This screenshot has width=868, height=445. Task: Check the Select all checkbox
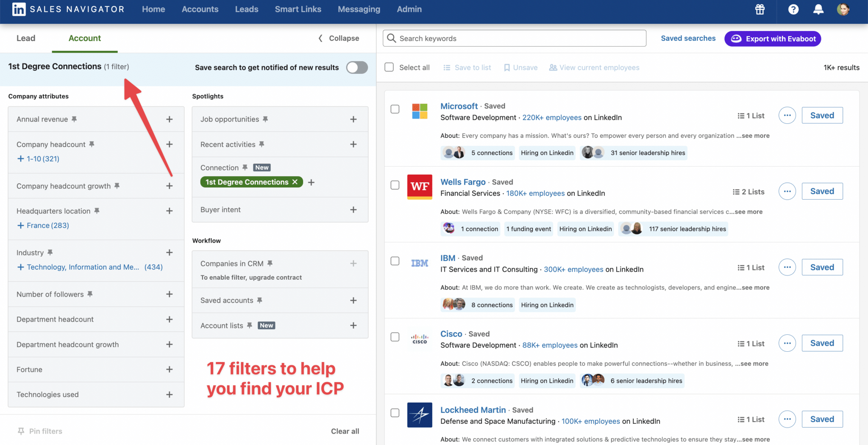pyautogui.click(x=389, y=67)
